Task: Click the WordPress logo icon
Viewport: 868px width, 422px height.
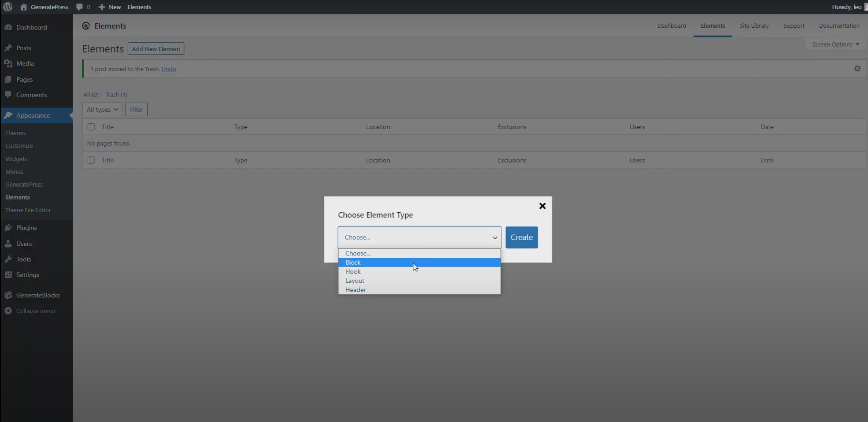Action: point(8,7)
